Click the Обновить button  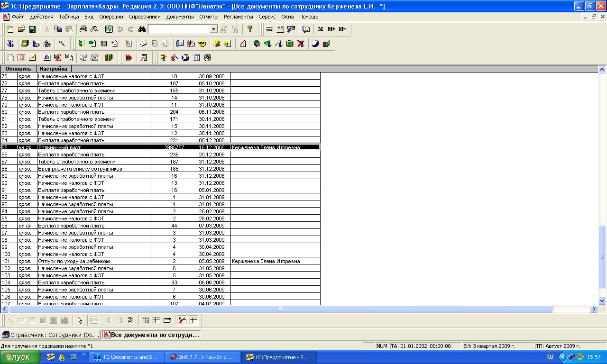[x=18, y=69]
